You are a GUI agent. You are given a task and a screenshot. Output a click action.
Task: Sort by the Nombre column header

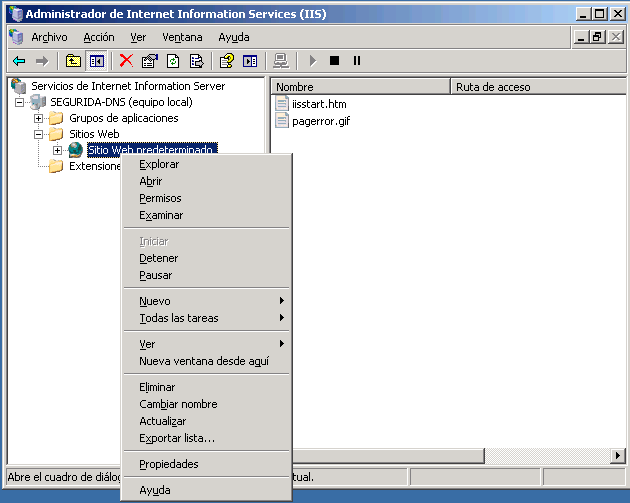pyautogui.click(x=360, y=87)
